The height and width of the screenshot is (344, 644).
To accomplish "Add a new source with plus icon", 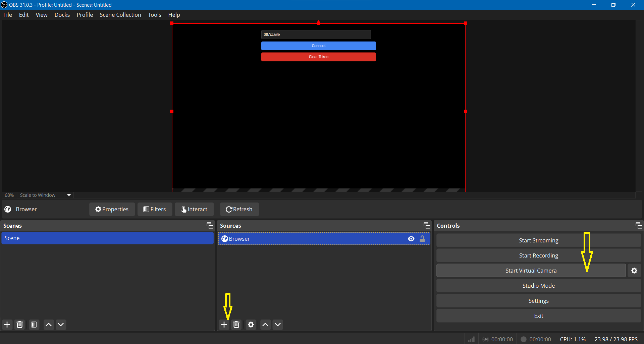I will pyautogui.click(x=224, y=325).
